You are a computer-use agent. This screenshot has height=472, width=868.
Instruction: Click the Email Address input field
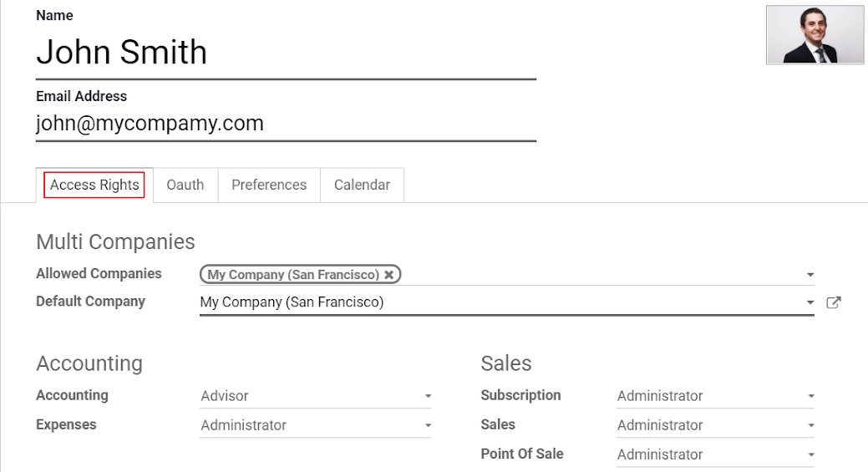(x=284, y=124)
